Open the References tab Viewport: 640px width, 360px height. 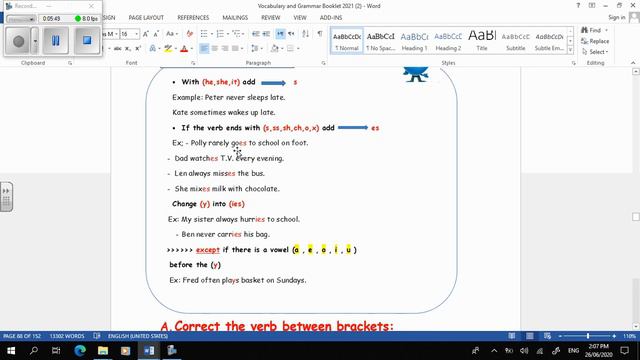193,18
